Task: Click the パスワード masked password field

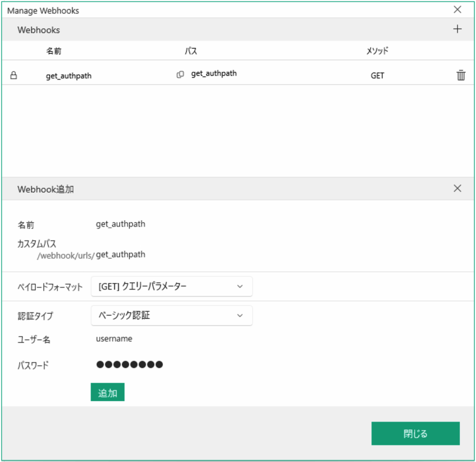Action: [129, 364]
